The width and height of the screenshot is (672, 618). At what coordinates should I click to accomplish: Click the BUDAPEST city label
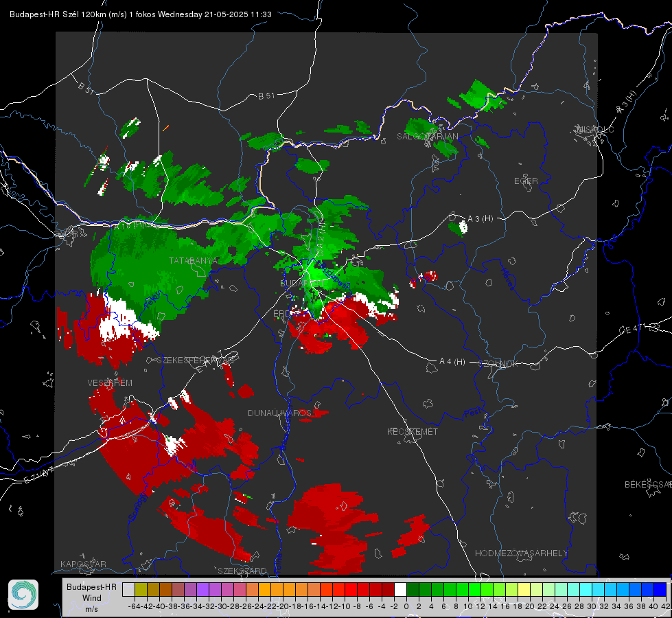coord(301,284)
